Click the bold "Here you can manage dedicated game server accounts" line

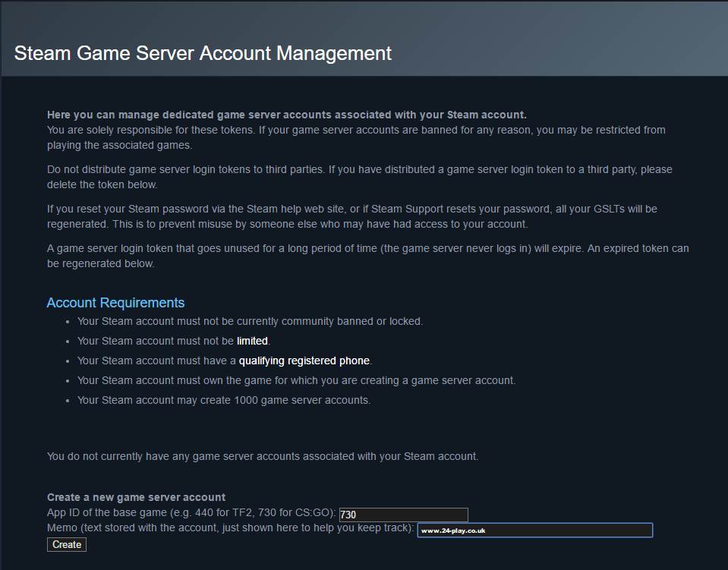point(286,115)
